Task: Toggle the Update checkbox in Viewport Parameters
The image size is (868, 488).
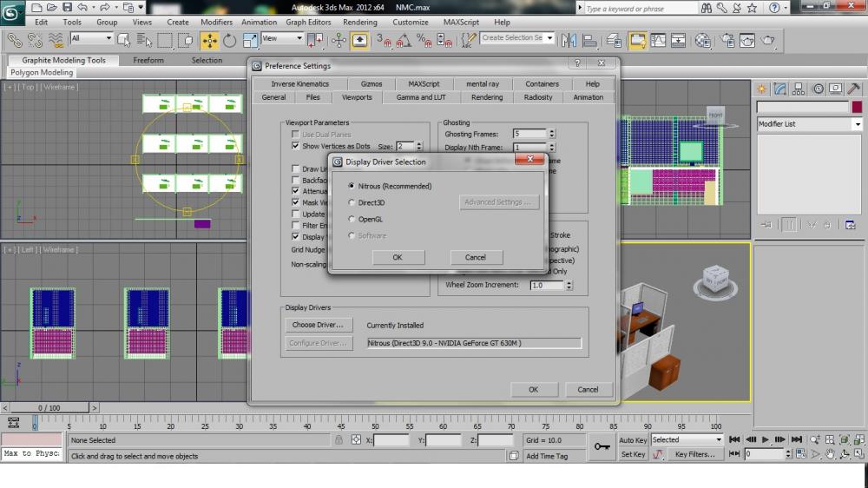Action: point(295,214)
